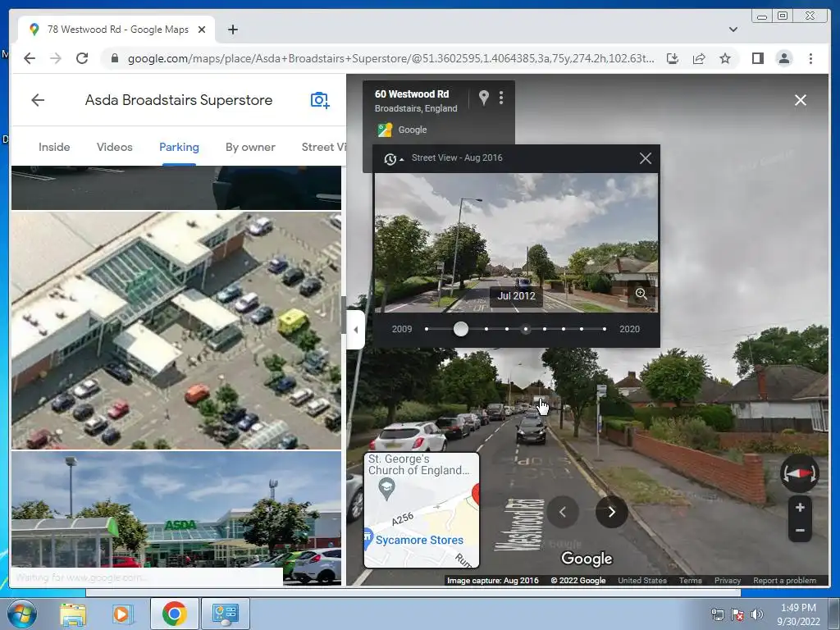
Task: Click the Action Center flag tray icon
Action: [737, 614]
